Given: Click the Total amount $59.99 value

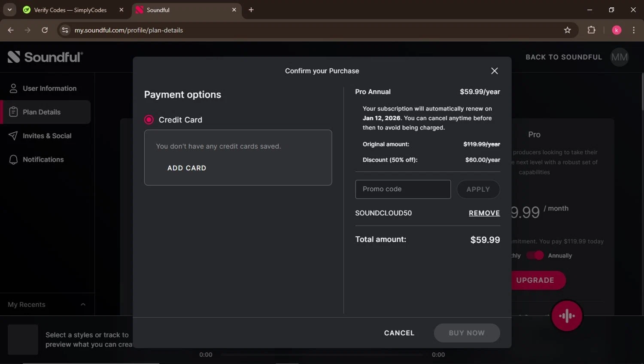Looking at the screenshot, I should [485, 240].
